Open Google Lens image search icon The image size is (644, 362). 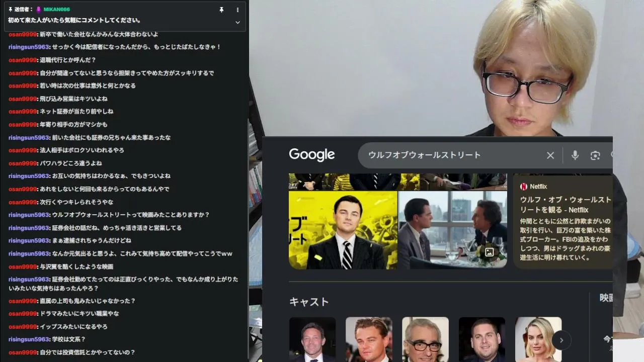click(595, 155)
